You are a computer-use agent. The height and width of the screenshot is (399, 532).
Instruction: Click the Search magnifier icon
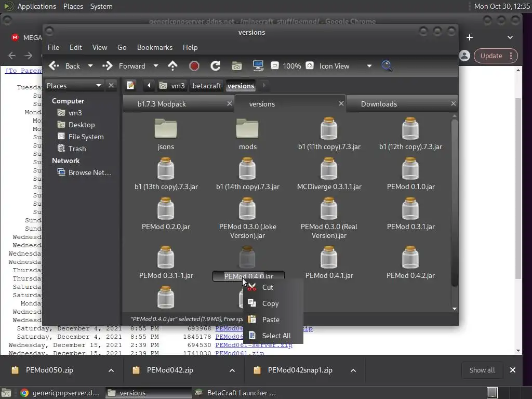387,66
